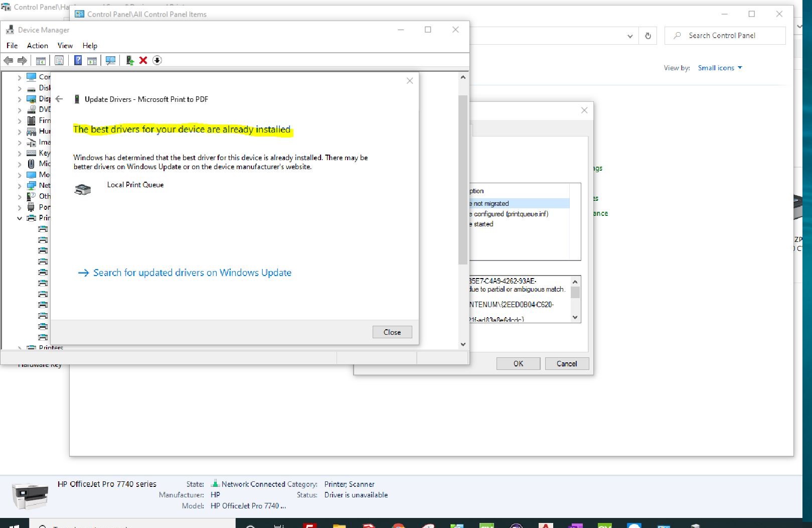This screenshot has width=812, height=528.
Task: Select the Keyboards category icon
Action: pos(31,153)
